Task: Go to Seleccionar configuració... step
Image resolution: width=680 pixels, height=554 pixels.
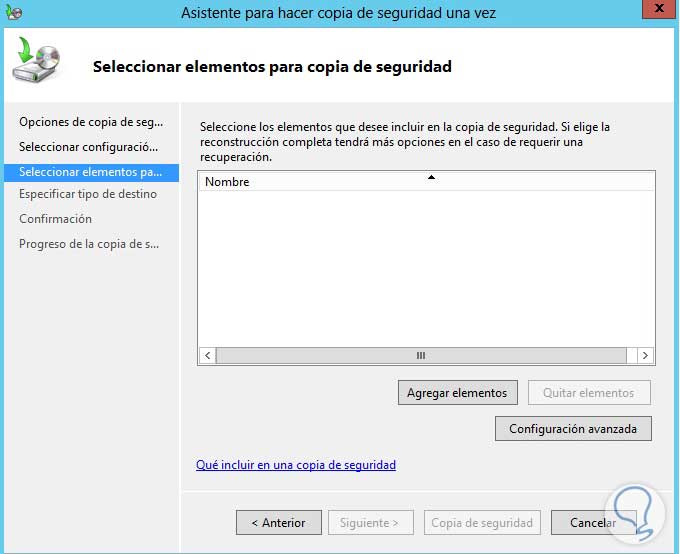Action: click(x=88, y=147)
